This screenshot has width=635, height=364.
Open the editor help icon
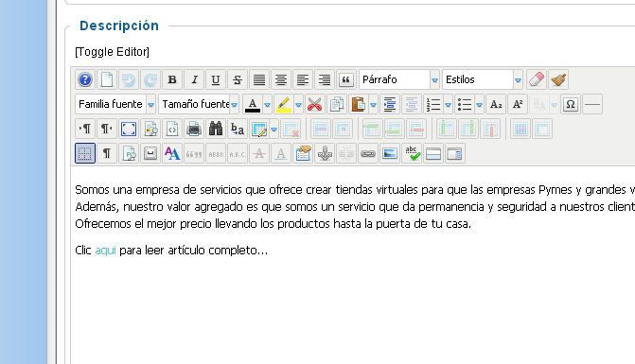(85, 79)
